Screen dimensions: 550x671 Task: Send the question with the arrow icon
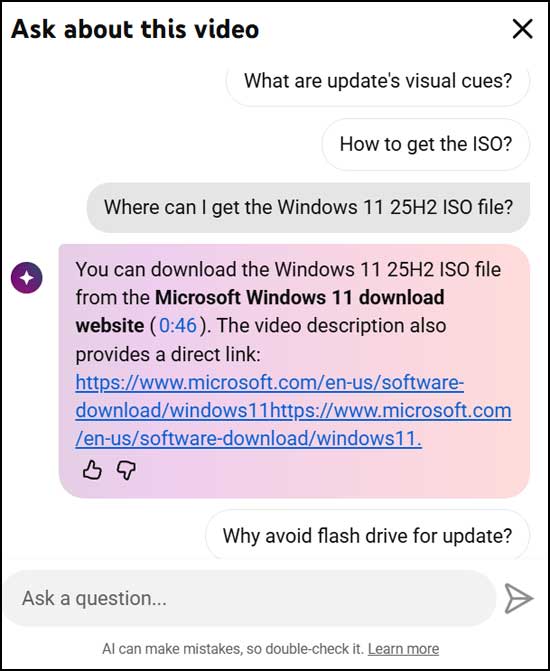pyautogui.click(x=518, y=598)
